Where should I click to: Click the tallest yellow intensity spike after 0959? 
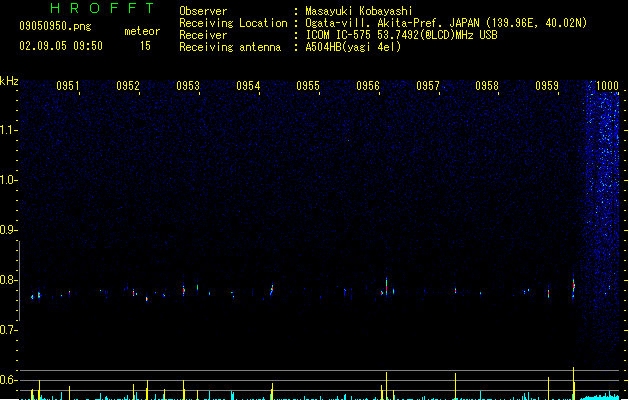pyautogui.click(x=574, y=383)
